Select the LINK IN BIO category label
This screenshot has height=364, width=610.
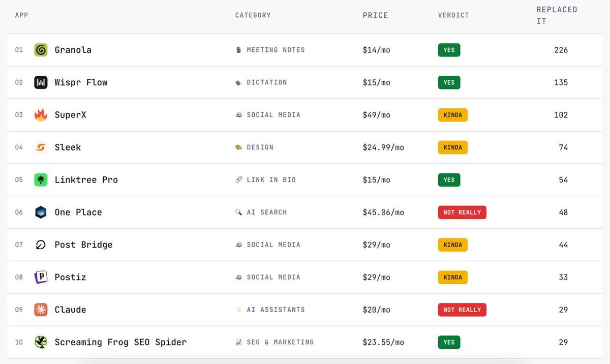(271, 180)
